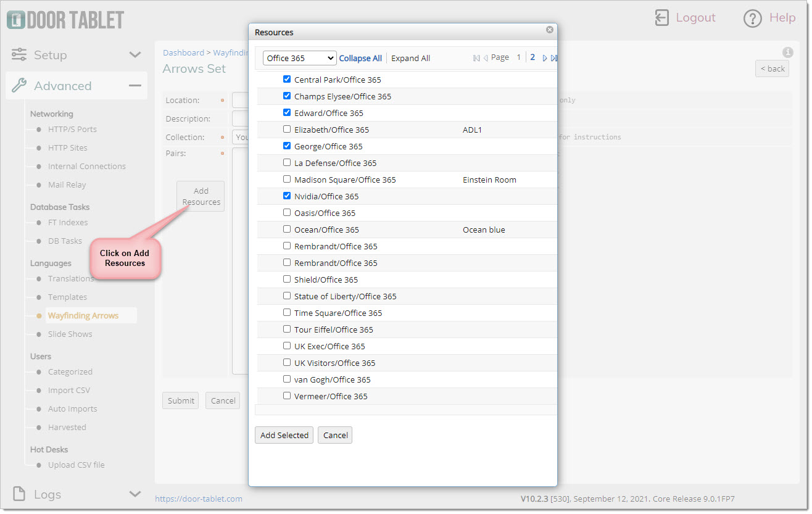
Task: Click the Setup sliders icon in sidebar
Action: tap(19, 54)
